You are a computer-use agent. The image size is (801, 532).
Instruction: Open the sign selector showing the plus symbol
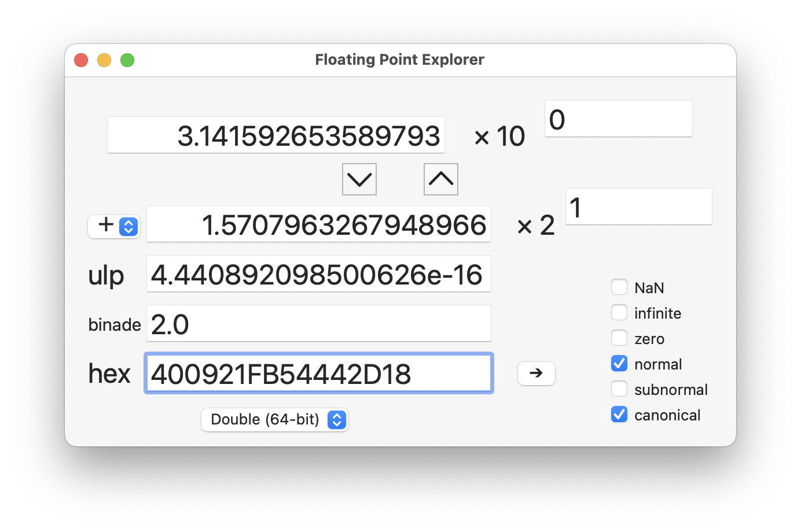[x=113, y=227]
